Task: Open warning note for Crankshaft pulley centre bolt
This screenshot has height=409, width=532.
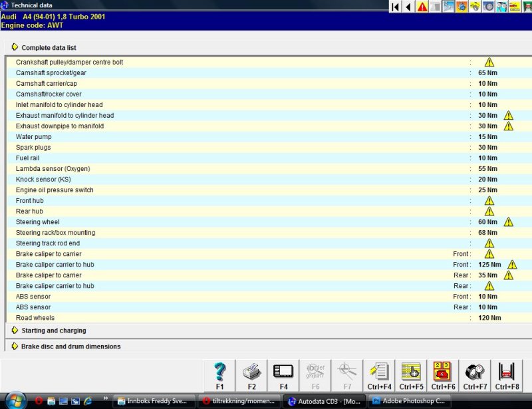Action: pos(489,63)
